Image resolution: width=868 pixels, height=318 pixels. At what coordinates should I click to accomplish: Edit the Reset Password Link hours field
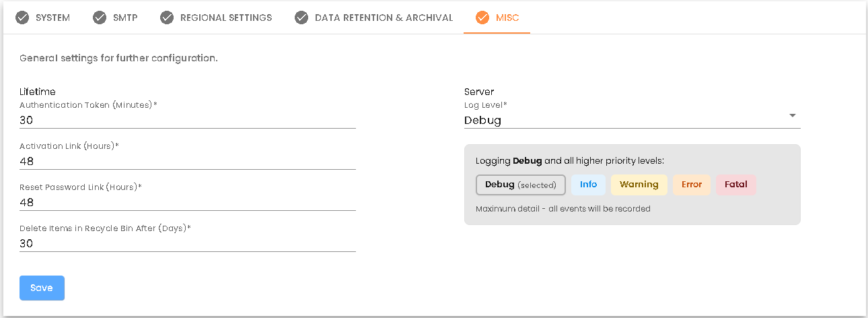click(x=187, y=203)
